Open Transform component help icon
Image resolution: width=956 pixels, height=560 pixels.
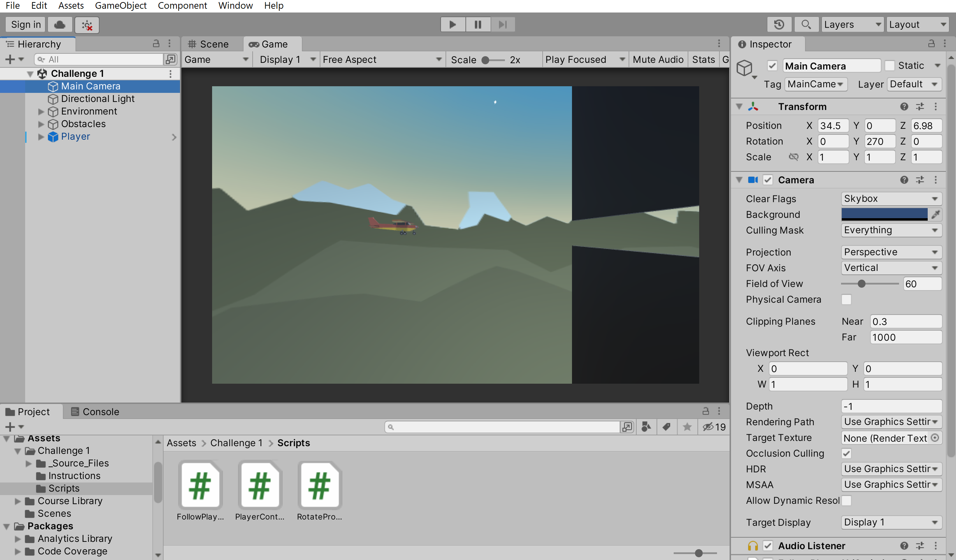coord(904,106)
